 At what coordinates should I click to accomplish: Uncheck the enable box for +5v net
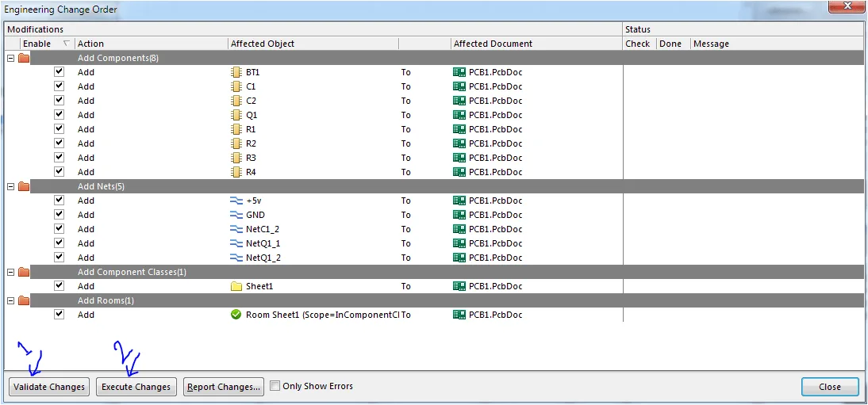coord(60,200)
